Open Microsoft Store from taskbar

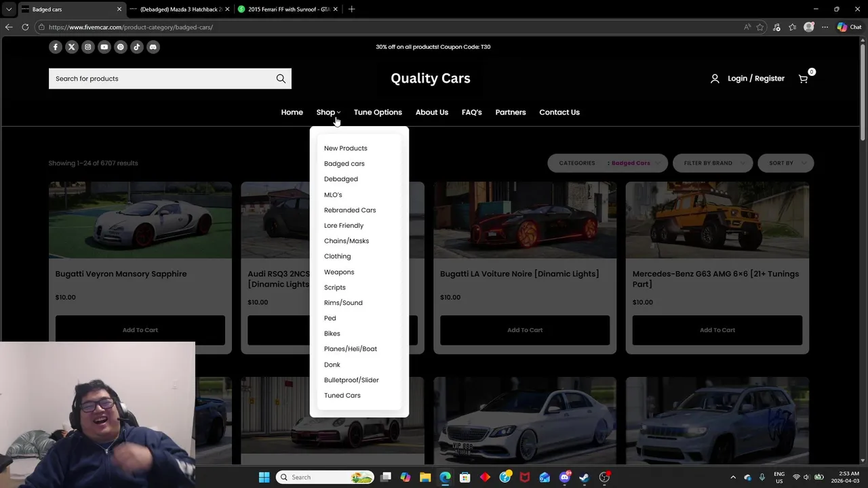point(465,477)
